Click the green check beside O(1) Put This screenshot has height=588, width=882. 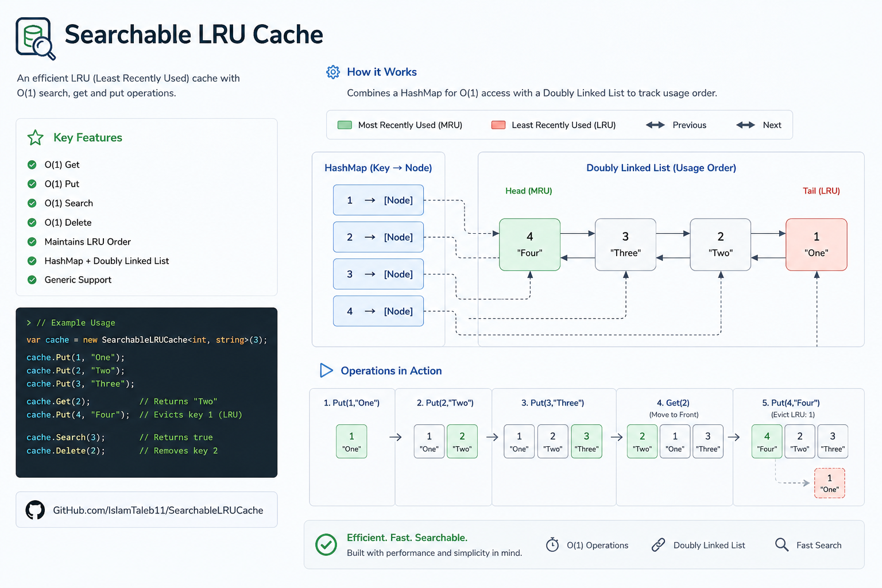[x=32, y=184]
